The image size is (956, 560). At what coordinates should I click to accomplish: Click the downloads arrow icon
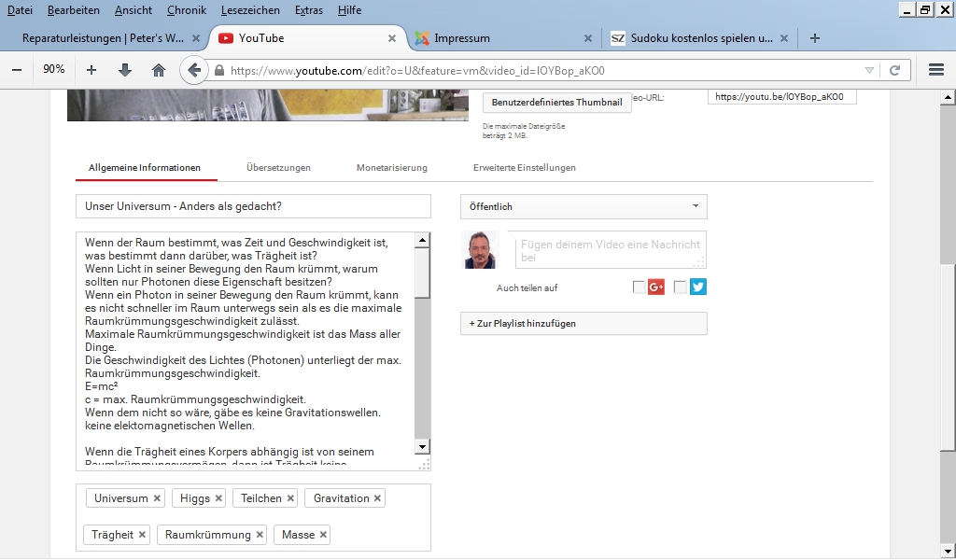(x=125, y=70)
